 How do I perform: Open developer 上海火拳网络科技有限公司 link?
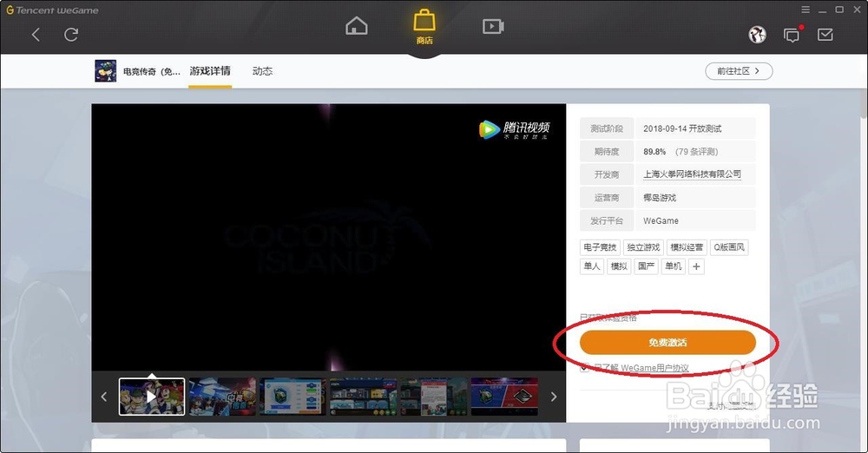pyautogui.click(x=692, y=174)
